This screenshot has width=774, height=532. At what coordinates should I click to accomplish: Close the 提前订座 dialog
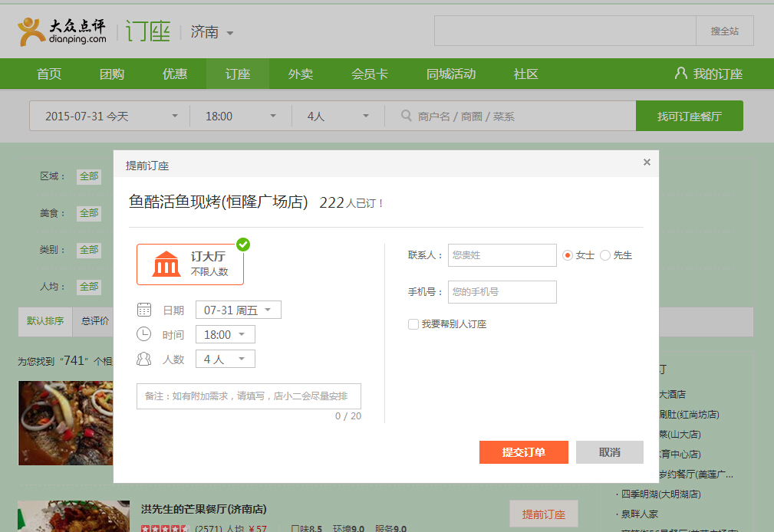pyautogui.click(x=647, y=163)
